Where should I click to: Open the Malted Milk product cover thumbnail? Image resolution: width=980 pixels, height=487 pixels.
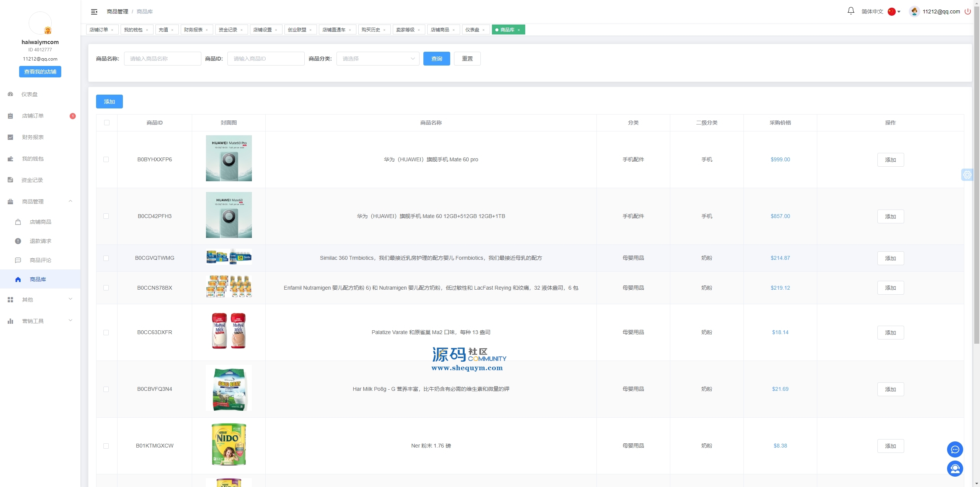coord(229,331)
